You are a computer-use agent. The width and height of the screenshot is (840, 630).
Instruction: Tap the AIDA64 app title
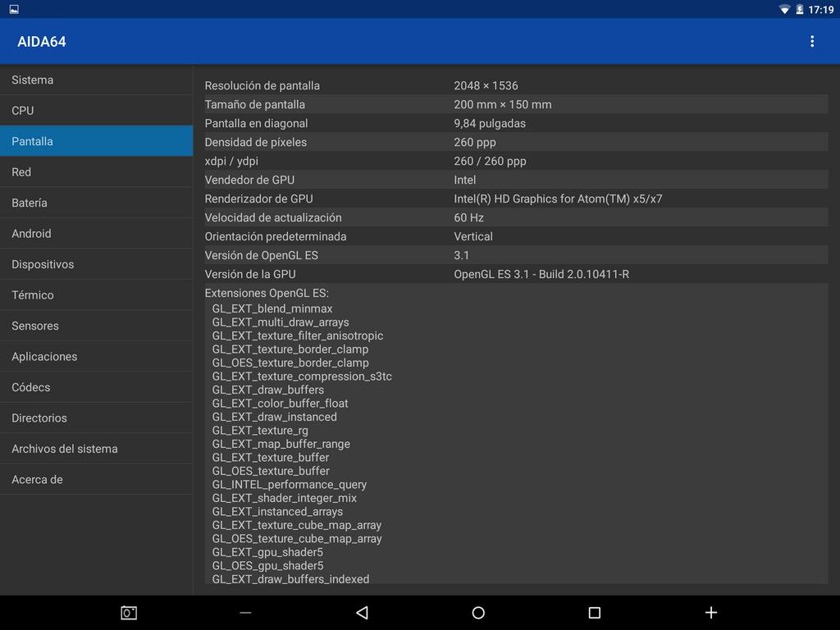point(42,42)
